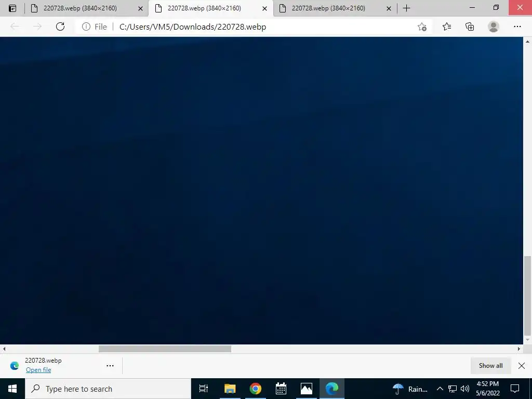The height and width of the screenshot is (399, 532).
Task: Go back to previous page
Action: [x=14, y=26]
